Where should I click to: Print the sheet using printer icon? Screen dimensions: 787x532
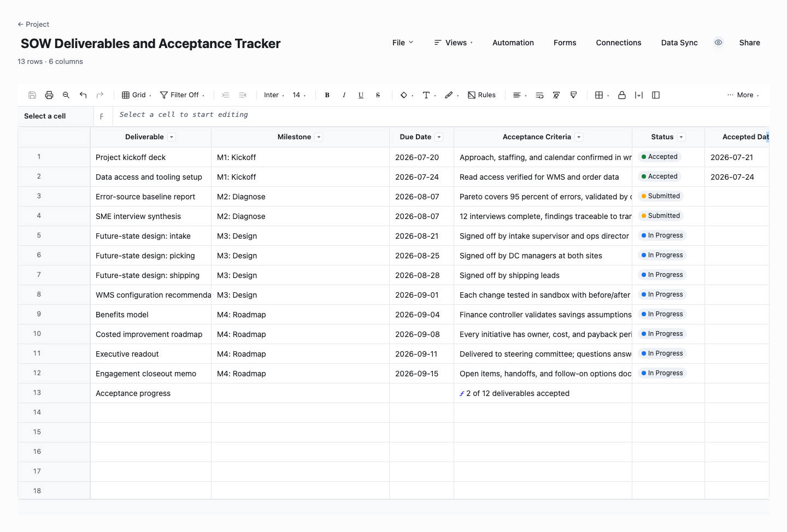49,95
